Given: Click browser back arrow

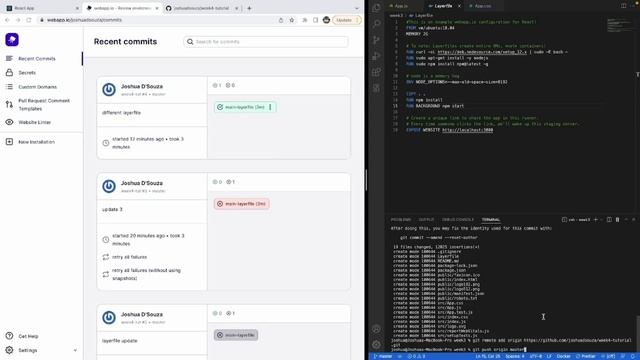Looking at the screenshot, I should (7, 20).
